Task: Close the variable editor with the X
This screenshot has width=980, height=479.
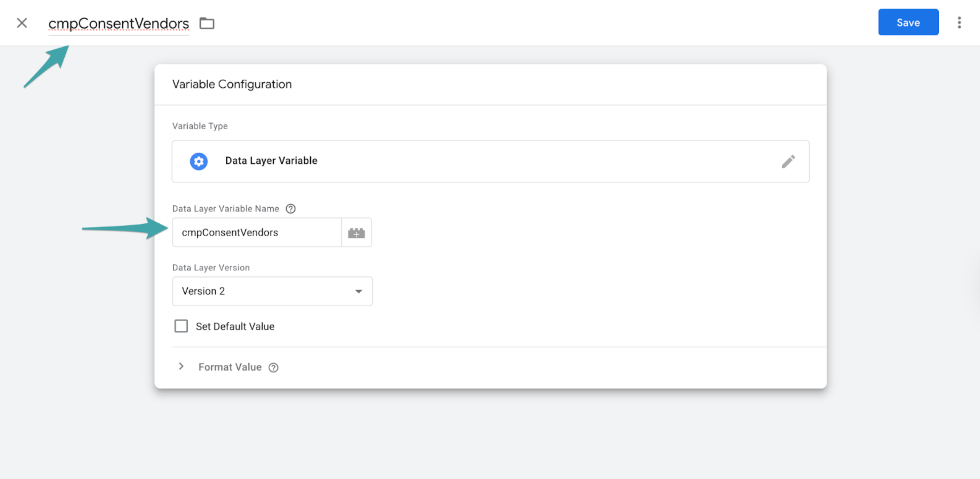Action: coord(22,23)
